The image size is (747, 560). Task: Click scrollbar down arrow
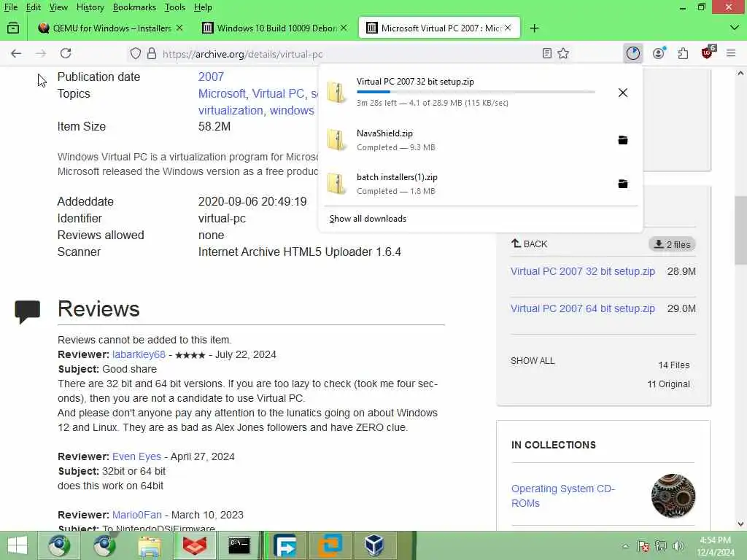pos(740,524)
